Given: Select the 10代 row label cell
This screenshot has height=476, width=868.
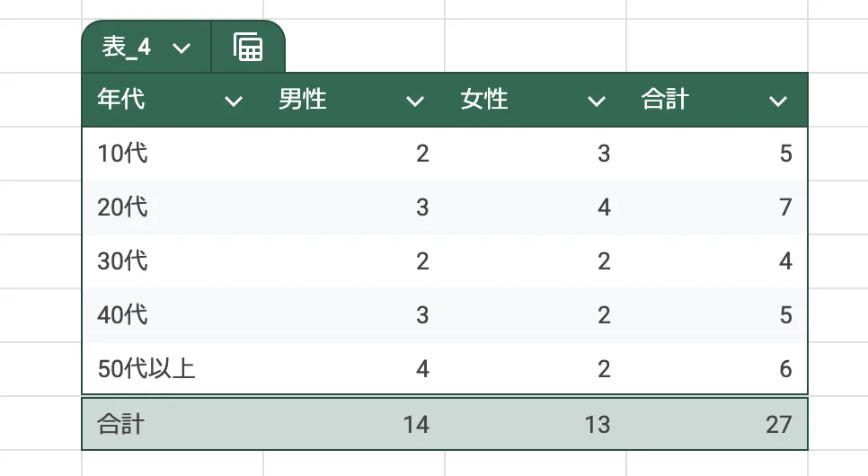Looking at the screenshot, I should click(x=173, y=154).
